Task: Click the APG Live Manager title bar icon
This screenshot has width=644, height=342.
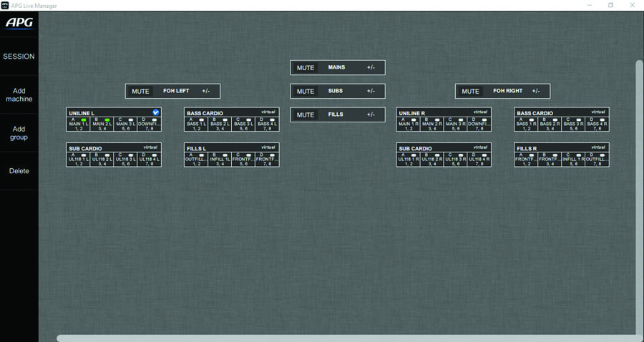Action: click(5, 5)
